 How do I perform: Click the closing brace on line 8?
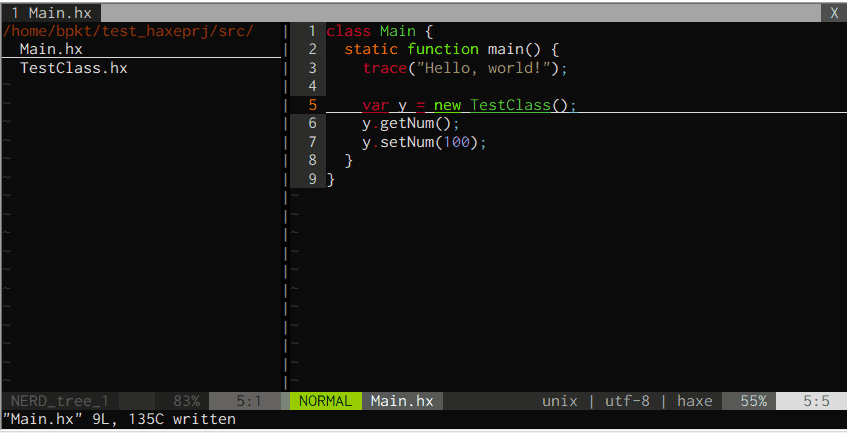point(348,160)
